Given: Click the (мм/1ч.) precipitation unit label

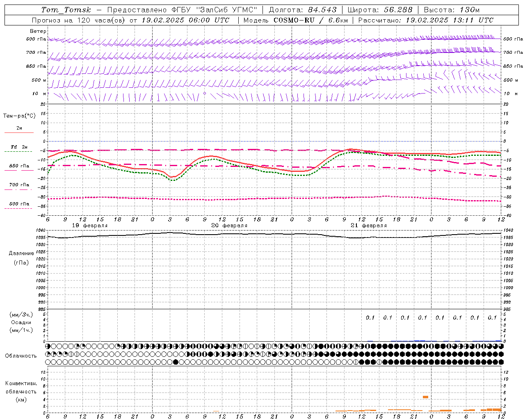Looking at the screenshot, I should pos(21,330).
